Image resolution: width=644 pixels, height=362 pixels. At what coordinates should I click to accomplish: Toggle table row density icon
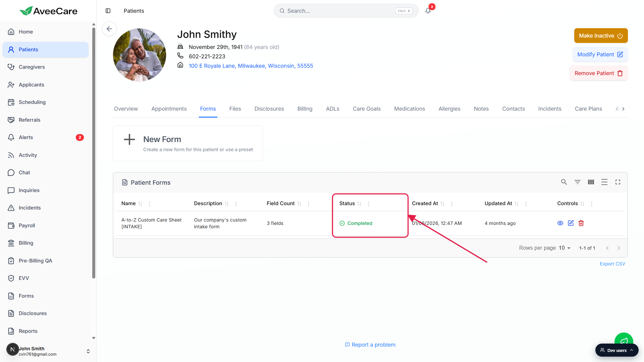pyautogui.click(x=604, y=182)
